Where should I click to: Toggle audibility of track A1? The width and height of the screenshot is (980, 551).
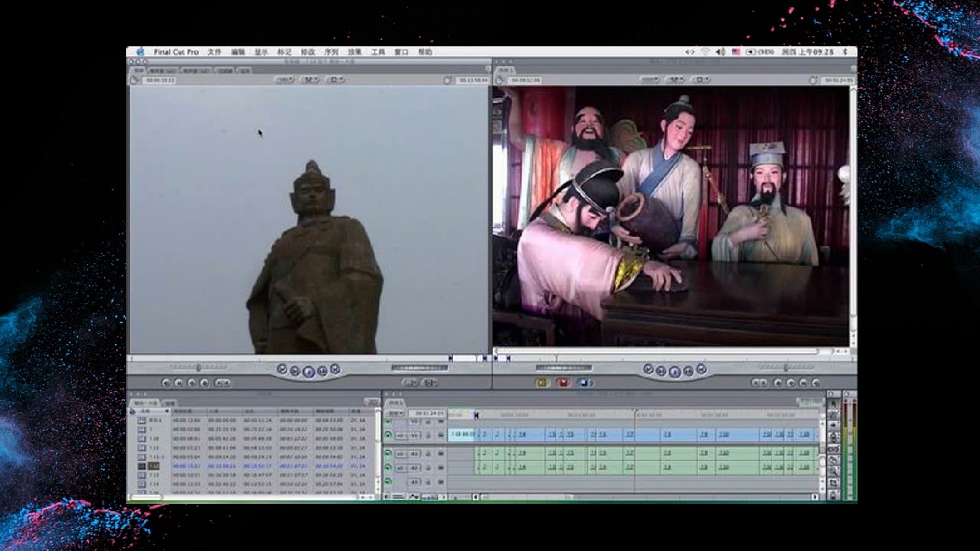click(388, 453)
